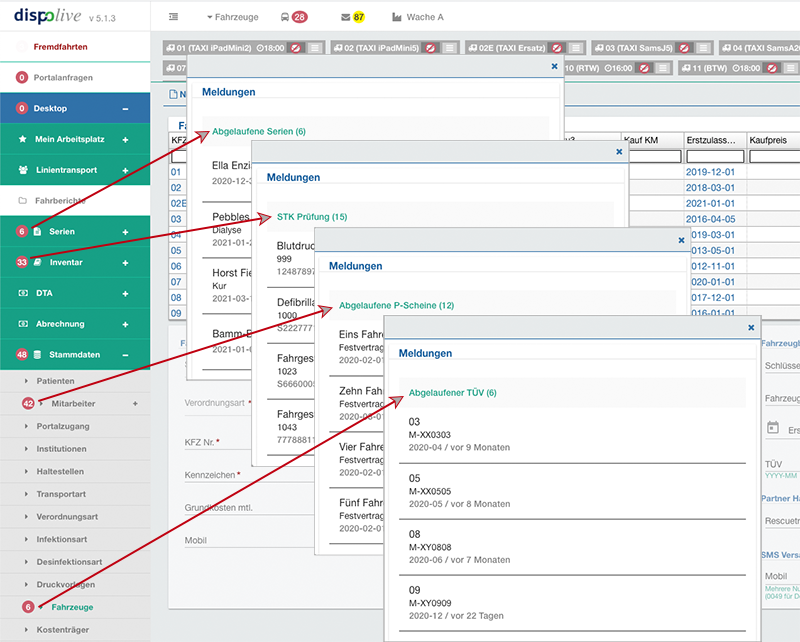This screenshot has height=642, width=800.
Task: Click the Mein Arbeitsplatz star icon
Action: [22, 139]
